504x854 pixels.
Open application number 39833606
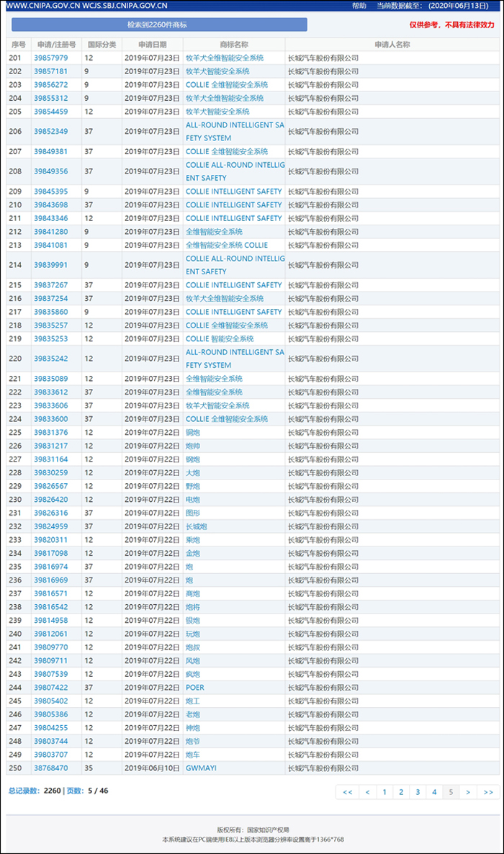coord(50,406)
